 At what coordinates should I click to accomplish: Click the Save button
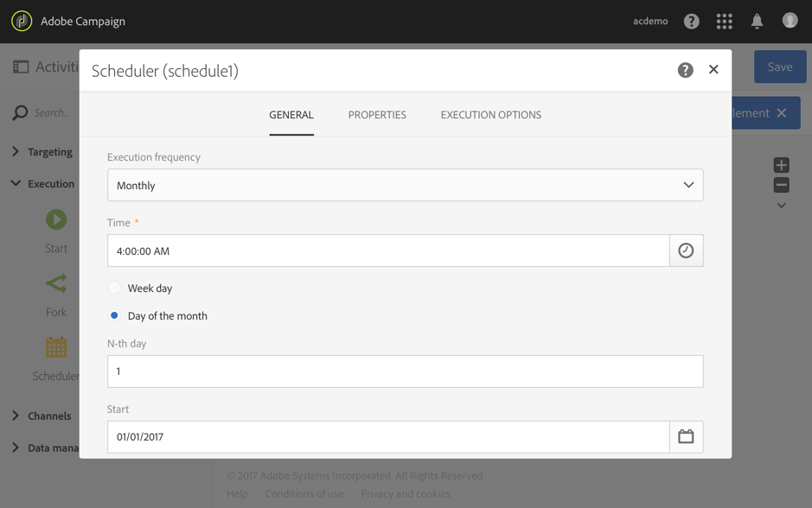point(780,67)
